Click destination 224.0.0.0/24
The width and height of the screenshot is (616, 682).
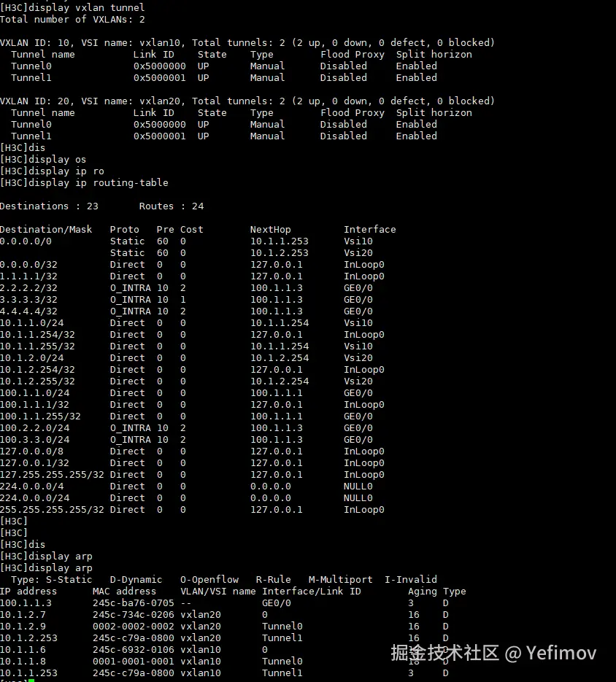[x=35, y=498]
